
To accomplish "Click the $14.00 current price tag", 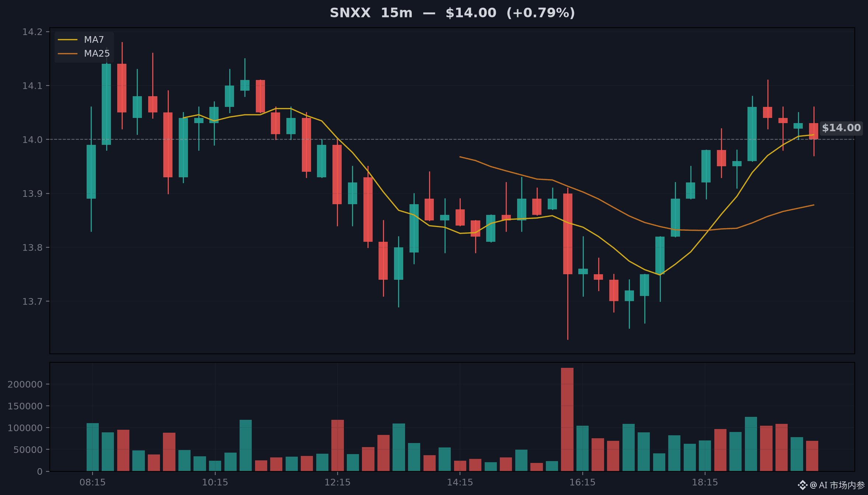I will (x=841, y=128).
